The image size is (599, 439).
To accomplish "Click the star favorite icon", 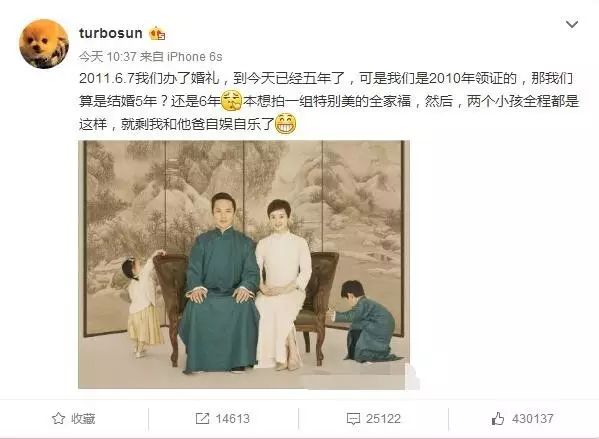I will pos(58,418).
